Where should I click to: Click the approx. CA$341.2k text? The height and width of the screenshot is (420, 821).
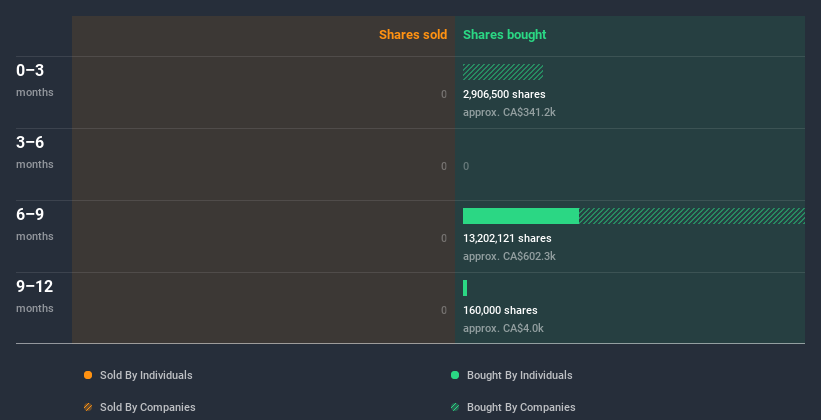point(509,112)
